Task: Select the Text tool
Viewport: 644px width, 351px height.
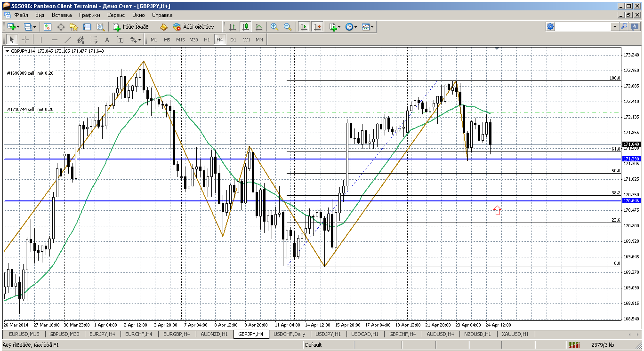Action: [107, 40]
